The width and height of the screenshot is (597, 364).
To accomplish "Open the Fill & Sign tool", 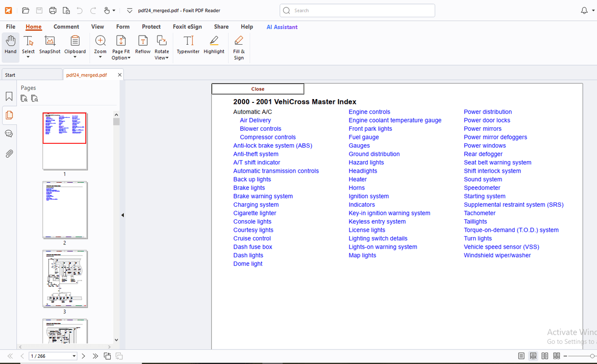I will [239, 48].
